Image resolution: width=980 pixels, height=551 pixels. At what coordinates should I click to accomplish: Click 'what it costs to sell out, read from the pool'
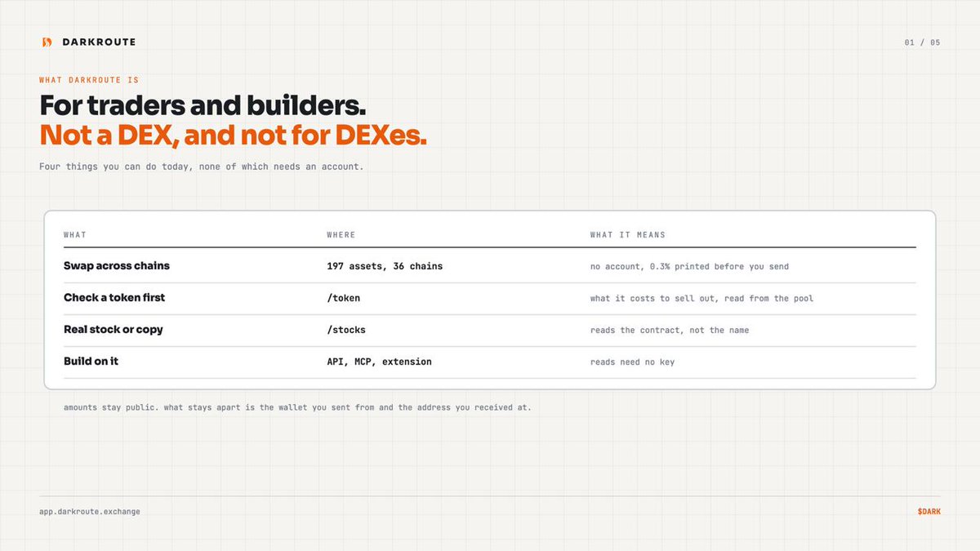click(702, 299)
